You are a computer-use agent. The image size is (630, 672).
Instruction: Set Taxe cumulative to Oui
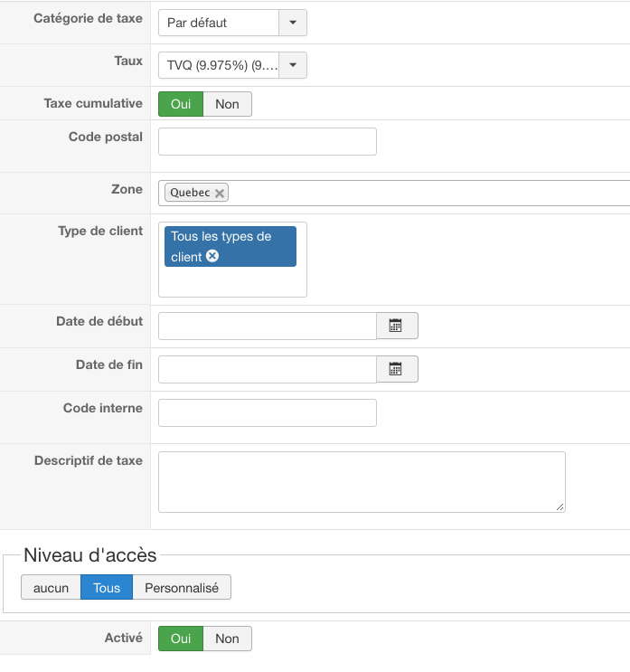click(x=181, y=104)
